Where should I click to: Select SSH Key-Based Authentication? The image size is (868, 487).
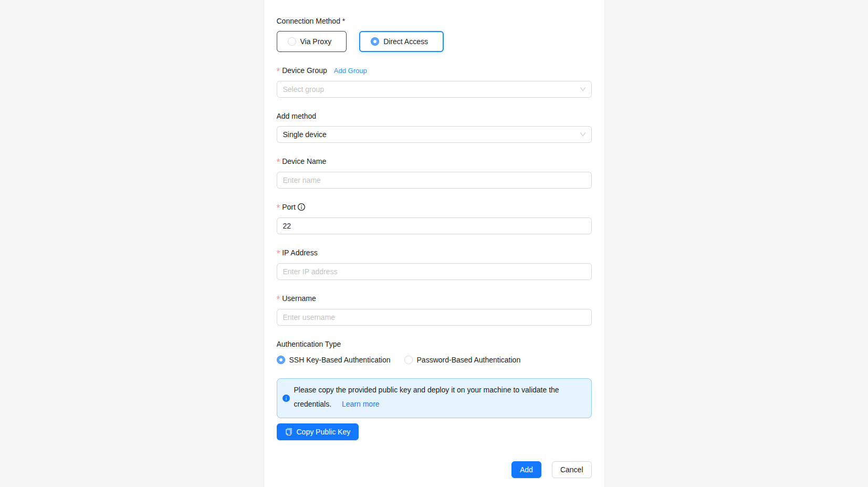[x=281, y=360]
